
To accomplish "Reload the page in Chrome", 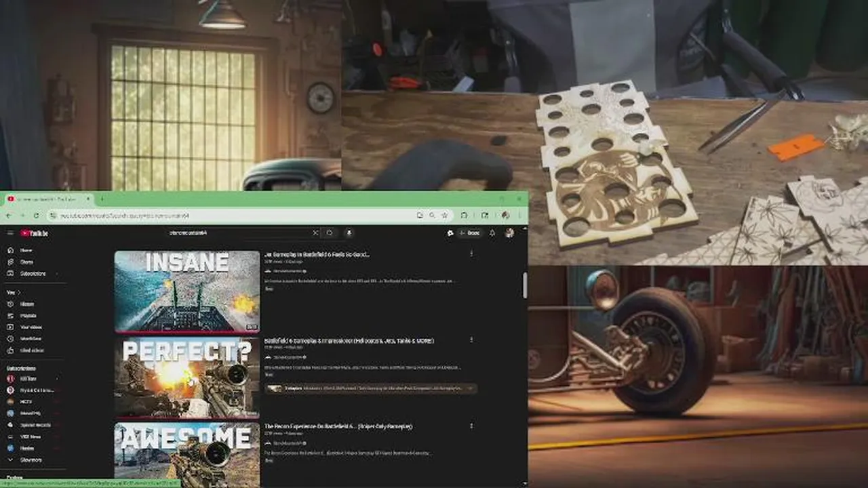I will click(x=35, y=216).
